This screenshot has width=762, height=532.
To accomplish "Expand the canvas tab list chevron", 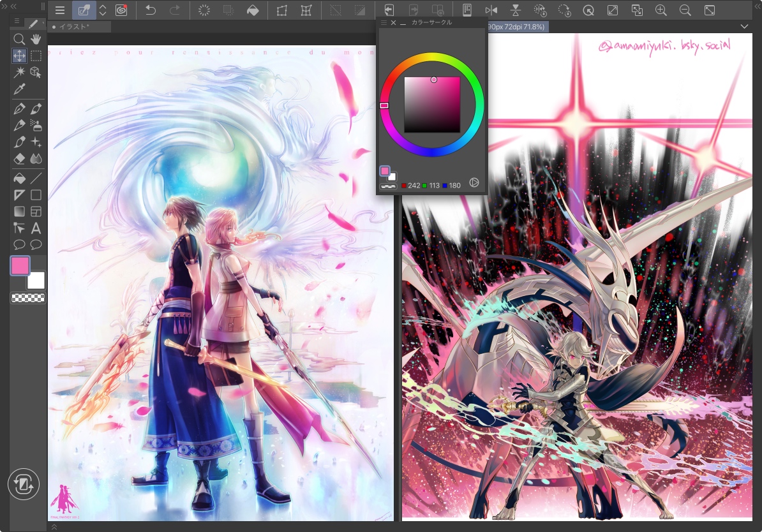I will (x=744, y=27).
